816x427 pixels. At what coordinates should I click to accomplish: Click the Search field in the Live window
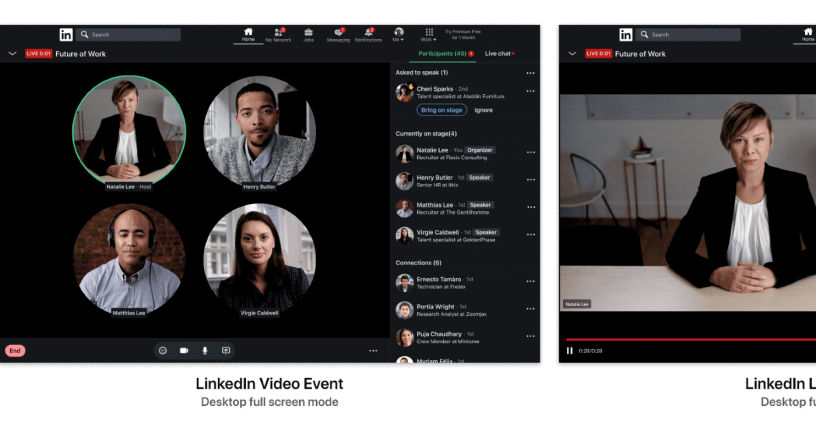[x=688, y=35]
